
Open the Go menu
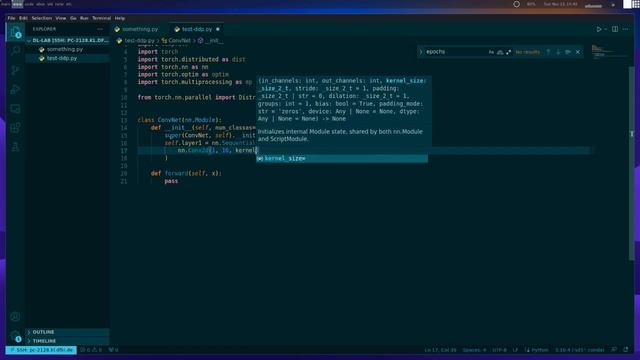pos(73,18)
